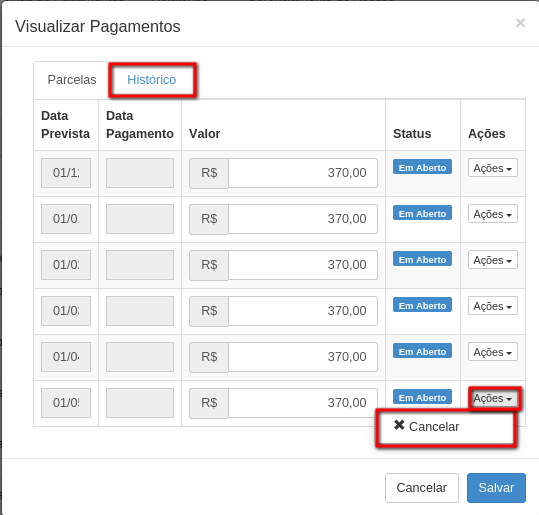
Task: Click the Em Aberto badge in the first row
Action: coord(422,167)
